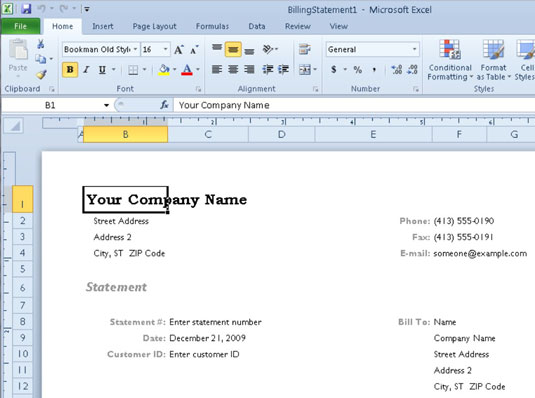Apply the Percent Style icon
This screenshot has width=535, height=398.
pos(357,70)
